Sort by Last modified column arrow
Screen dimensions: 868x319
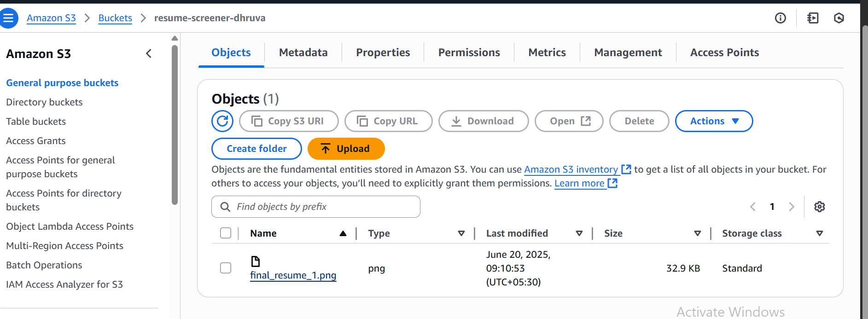point(579,233)
